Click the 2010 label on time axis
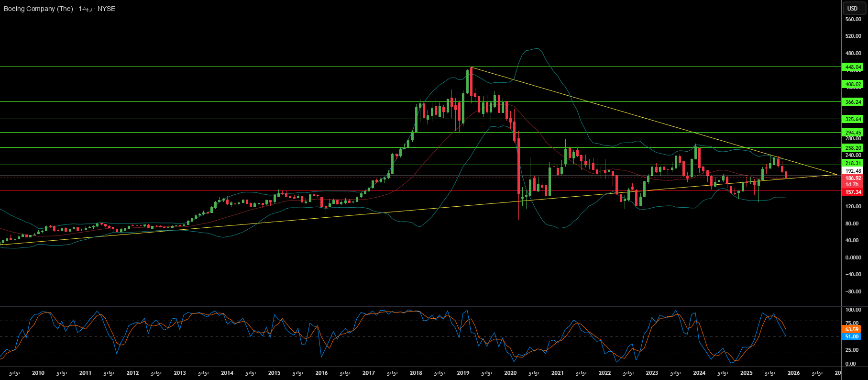Screen dimensions: 868x380 point(38,373)
